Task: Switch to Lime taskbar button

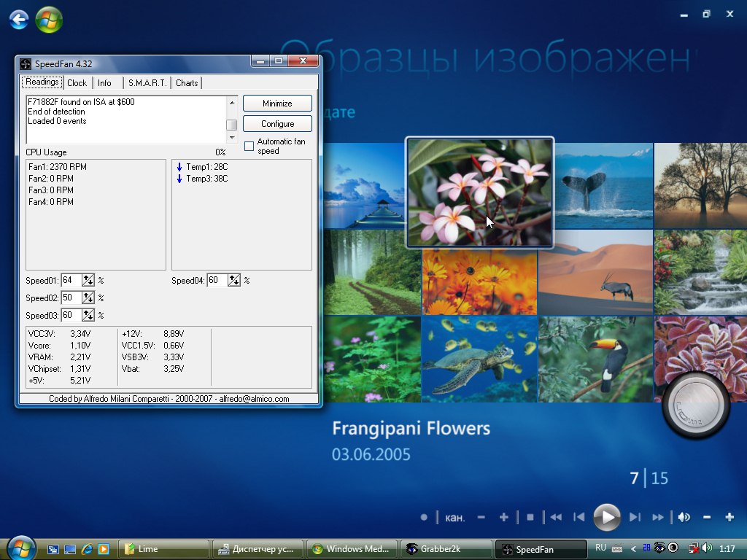Action: pos(163,549)
